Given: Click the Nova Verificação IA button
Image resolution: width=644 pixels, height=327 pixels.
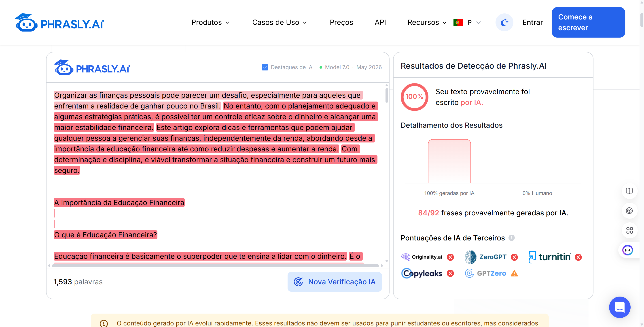Looking at the screenshot, I should 335,282.
